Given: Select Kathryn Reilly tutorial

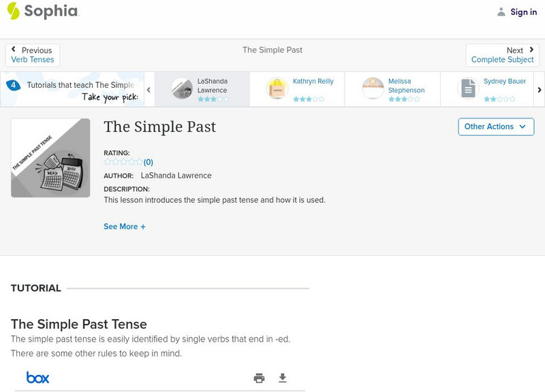Looking at the screenshot, I should (x=297, y=89).
